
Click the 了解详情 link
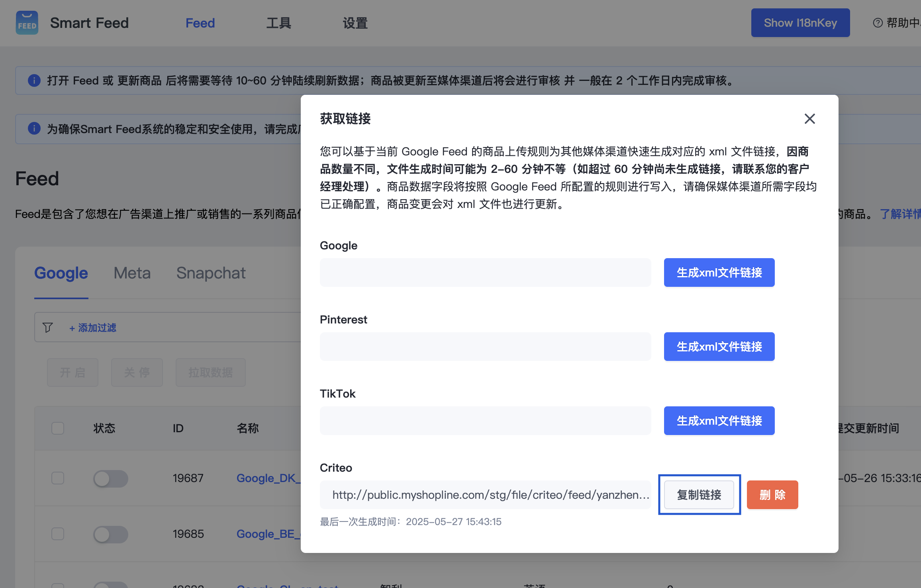click(900, 214)
